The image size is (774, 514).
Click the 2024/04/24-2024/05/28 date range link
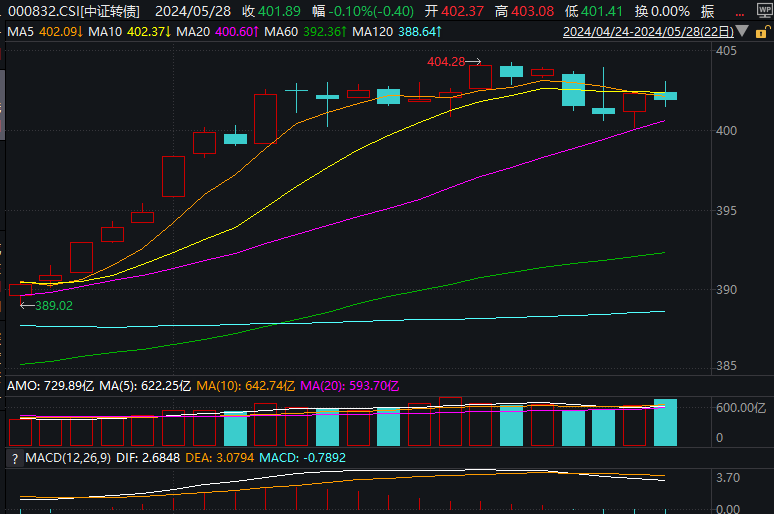[x=653, y=31]
